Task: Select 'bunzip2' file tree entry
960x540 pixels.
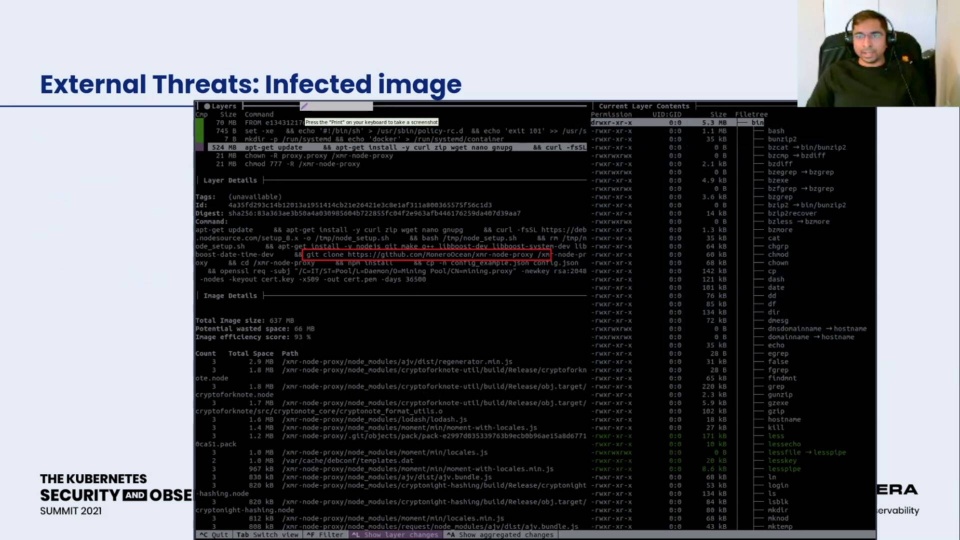Action: [782, 139]
